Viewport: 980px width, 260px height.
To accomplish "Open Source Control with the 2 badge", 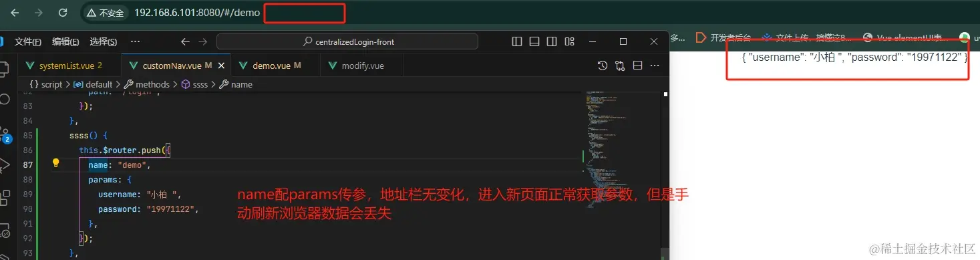I will pyautogui.click(x=5, y=135).
